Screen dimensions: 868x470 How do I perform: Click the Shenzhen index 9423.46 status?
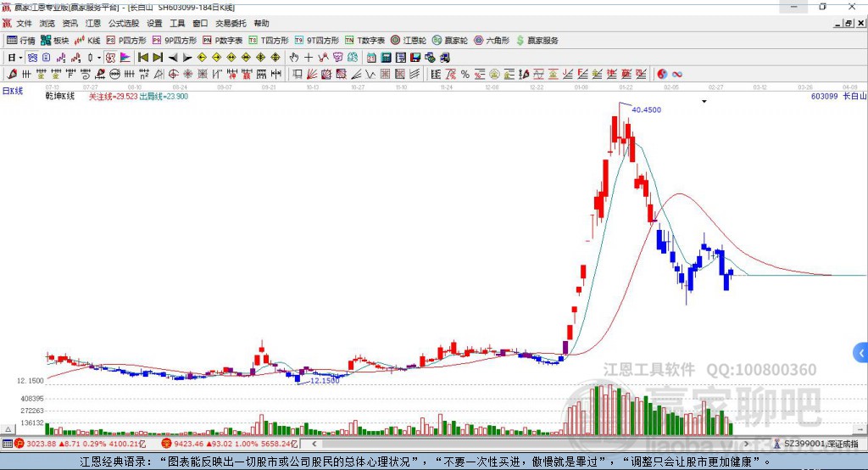click(230, 444)
